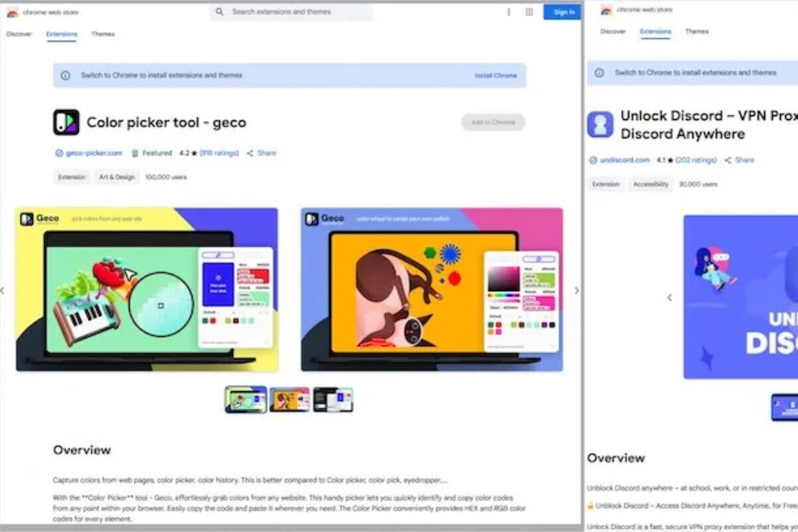Click the '100,000 users' text

(x=166, y=178)
